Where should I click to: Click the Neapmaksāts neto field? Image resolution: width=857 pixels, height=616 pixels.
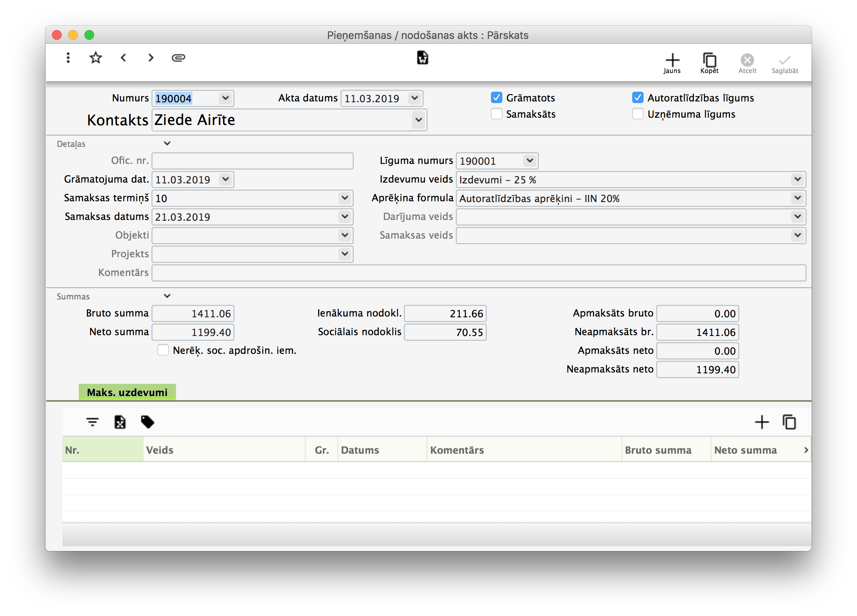click(698, 370)
